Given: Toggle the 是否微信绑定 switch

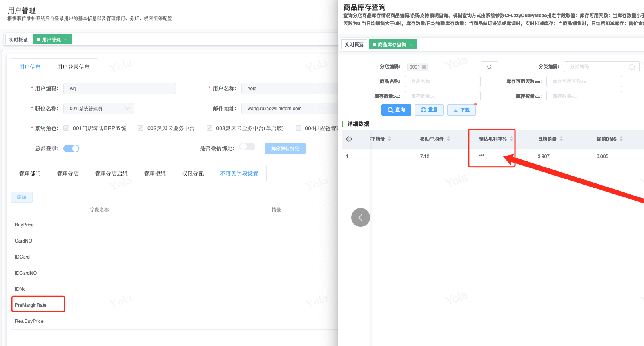Looking at the screenshot, I should tap(247, 147).
